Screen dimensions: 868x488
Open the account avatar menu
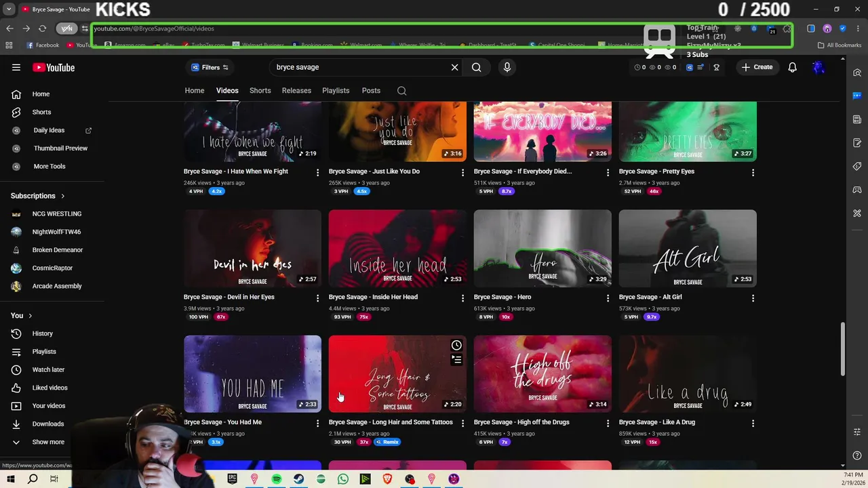coord(818,67)
